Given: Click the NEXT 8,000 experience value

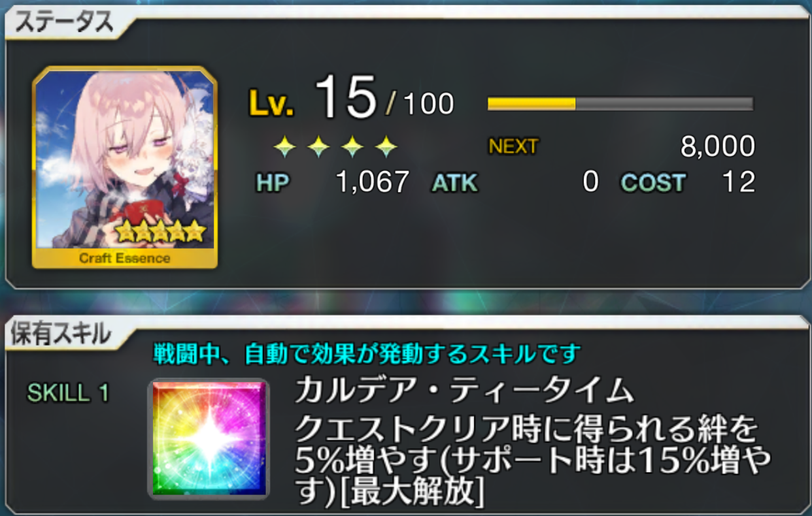Looking at the screenshot, I should coord(718,147).
